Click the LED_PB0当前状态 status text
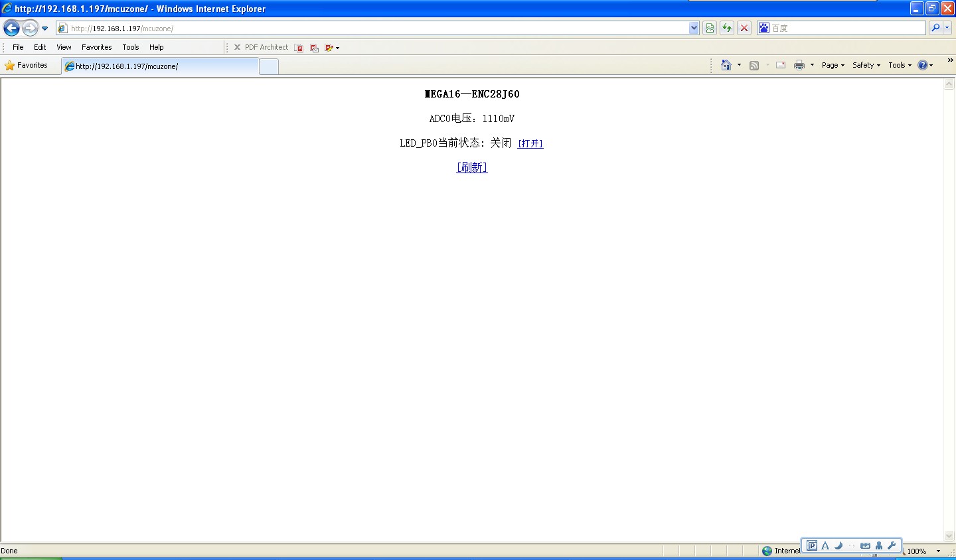Viewport: 956px width, 560px height. [455, 143]
